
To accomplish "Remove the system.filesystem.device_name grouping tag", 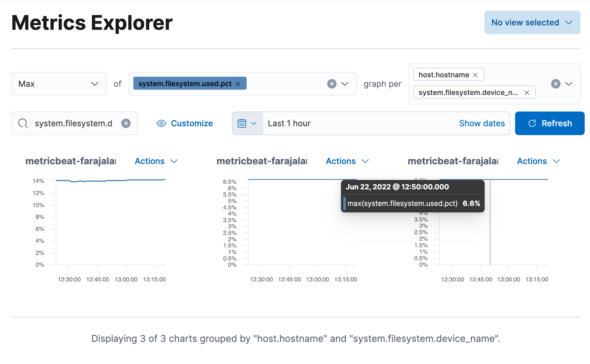I will click(x=527, y=93).
